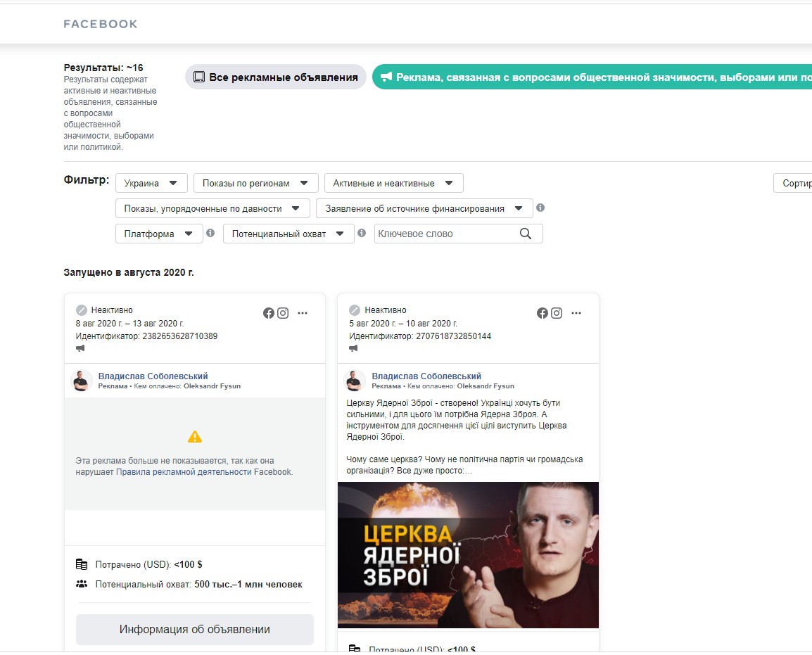Expand Показы по регионам dropdown

[255, 183]
